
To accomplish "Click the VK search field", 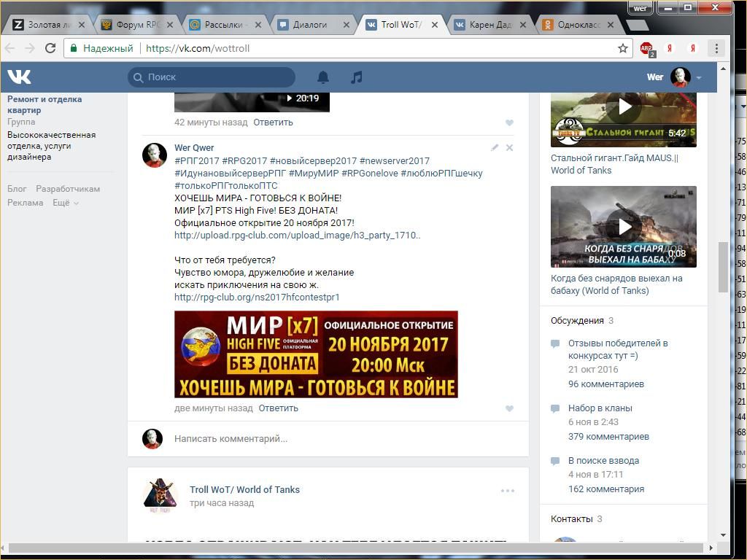I will [212, 77].
